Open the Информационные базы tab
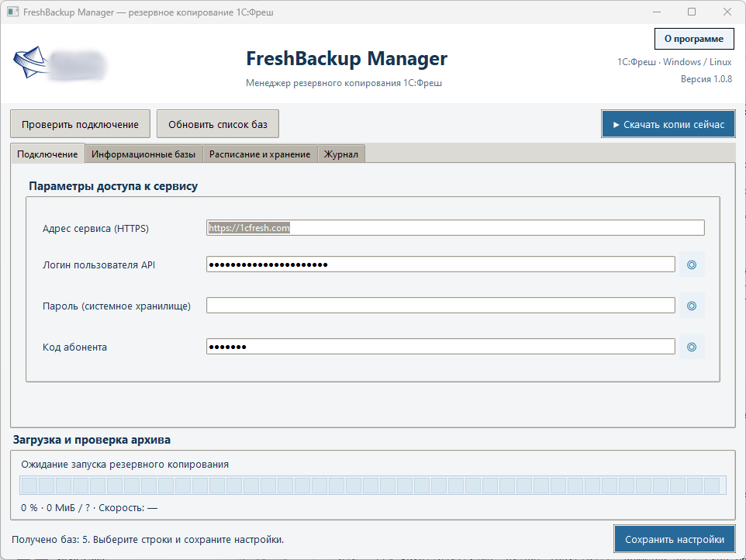 click(143, 154)
